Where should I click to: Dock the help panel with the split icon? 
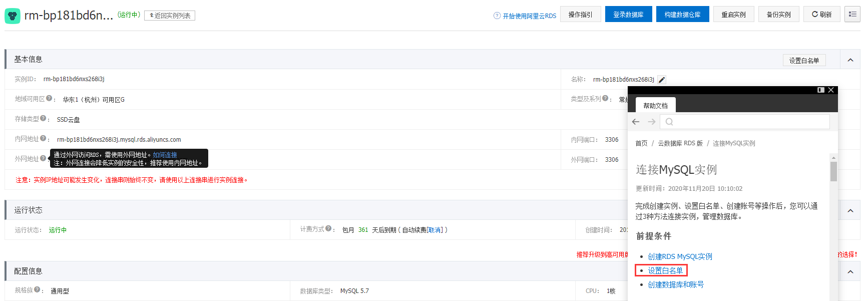pyautogui.click(x=821, y=90)
